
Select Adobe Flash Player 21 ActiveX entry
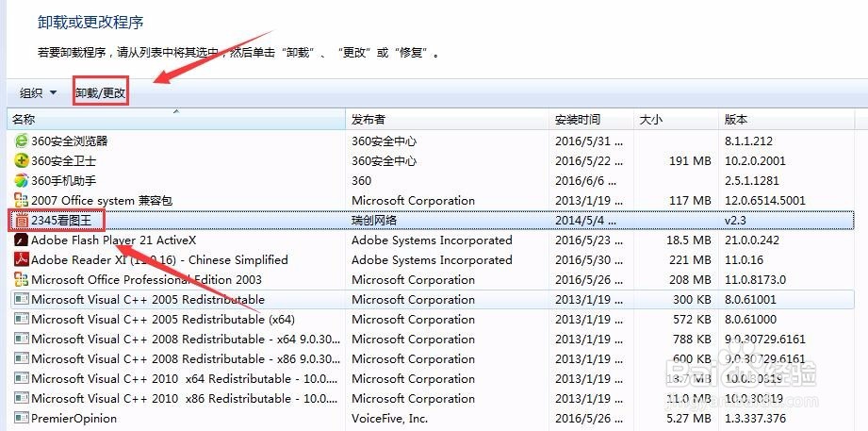113,240
